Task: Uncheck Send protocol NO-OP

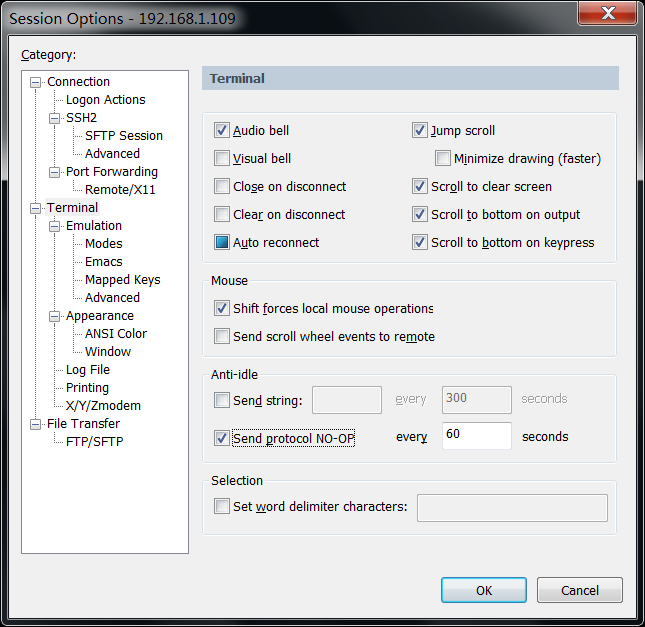Action: 222,438
